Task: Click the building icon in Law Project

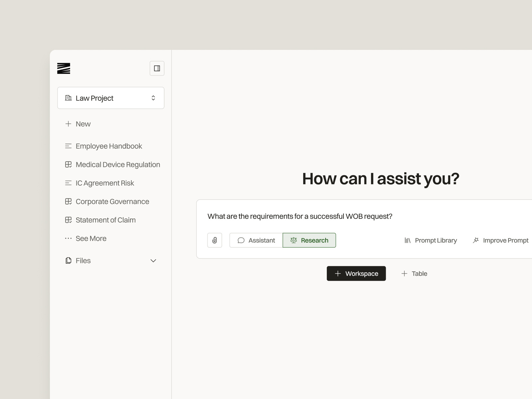Action: tap(68, 98)
